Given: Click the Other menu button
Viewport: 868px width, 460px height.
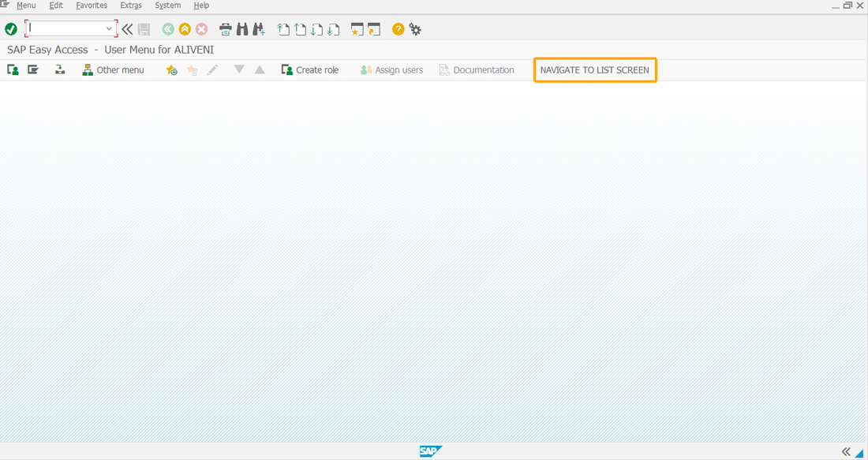Looking at the screenshot, I should point(113,69).
